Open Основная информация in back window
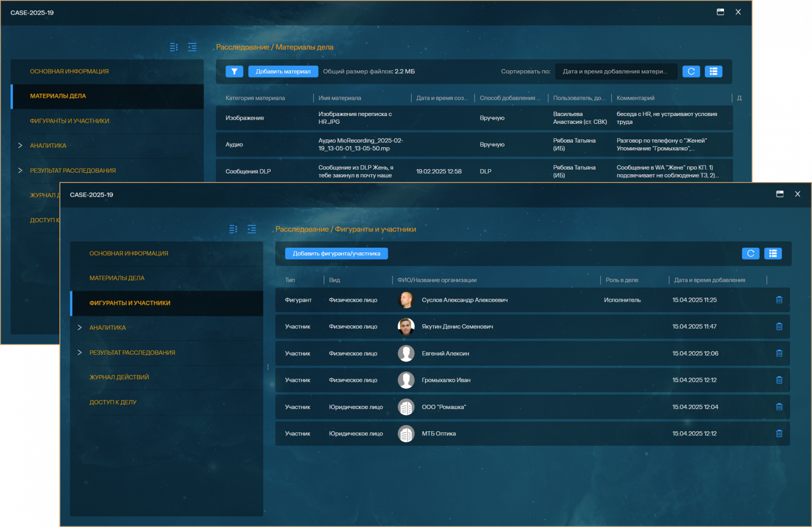 coord(107,71)
